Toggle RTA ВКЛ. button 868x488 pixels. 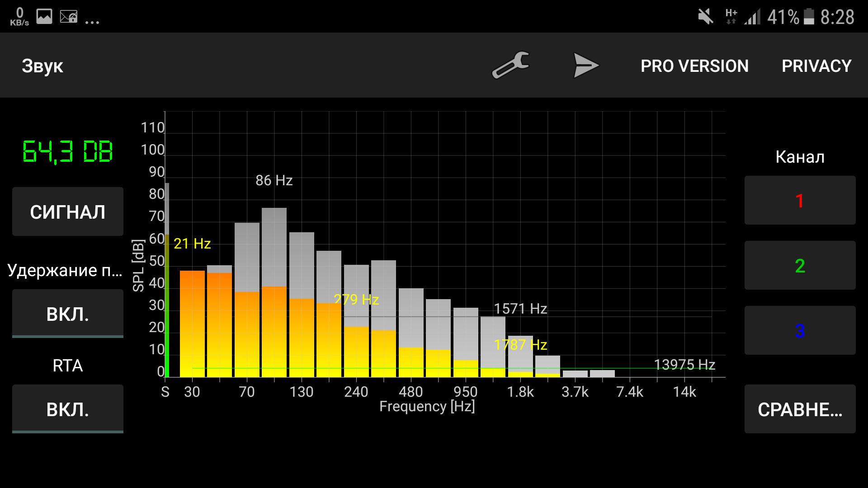(x=68, y=409)
